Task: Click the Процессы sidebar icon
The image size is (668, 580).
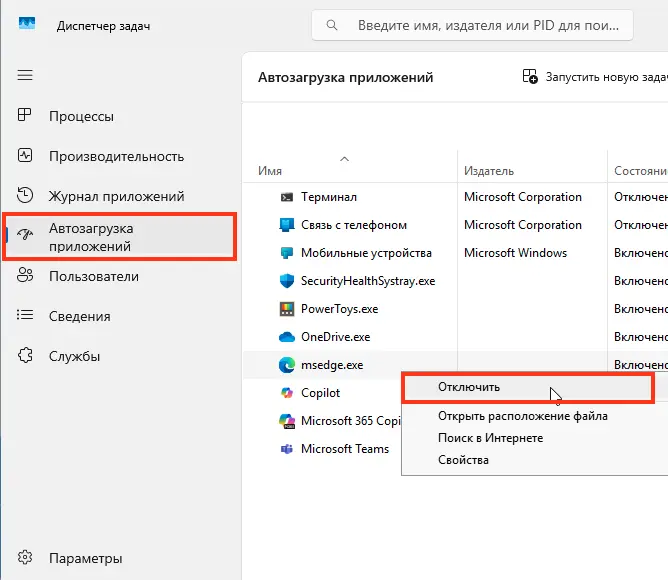Action: click(x=24, y=115)
